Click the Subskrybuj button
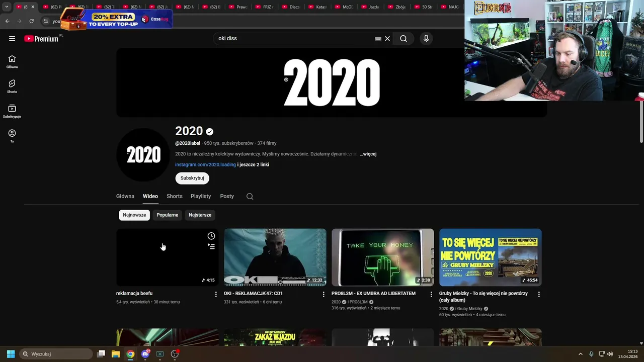The image size is (644, 362). 192,178
